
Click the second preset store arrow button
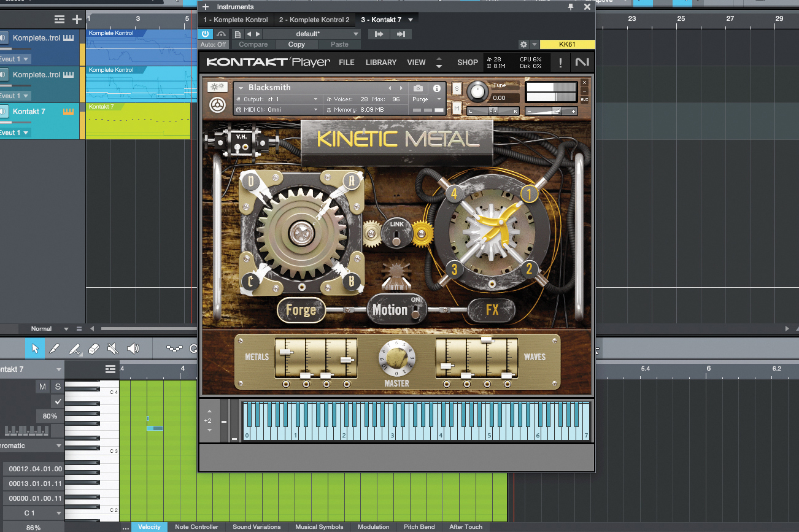pos(401,34)
